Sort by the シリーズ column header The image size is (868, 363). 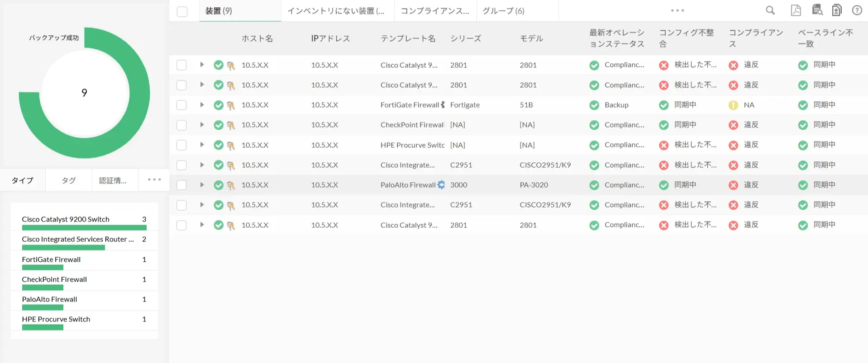coord(466,38)
